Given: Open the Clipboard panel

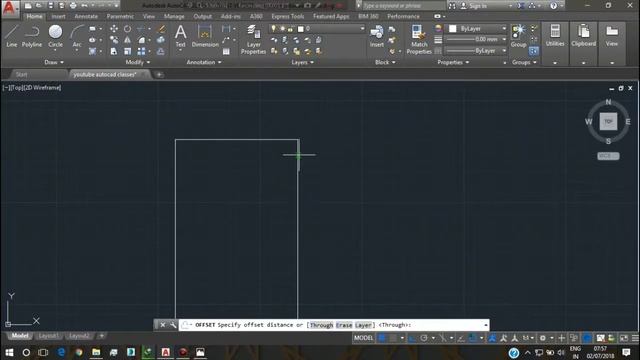Looking at the screenshot, I should pos(583,36).
